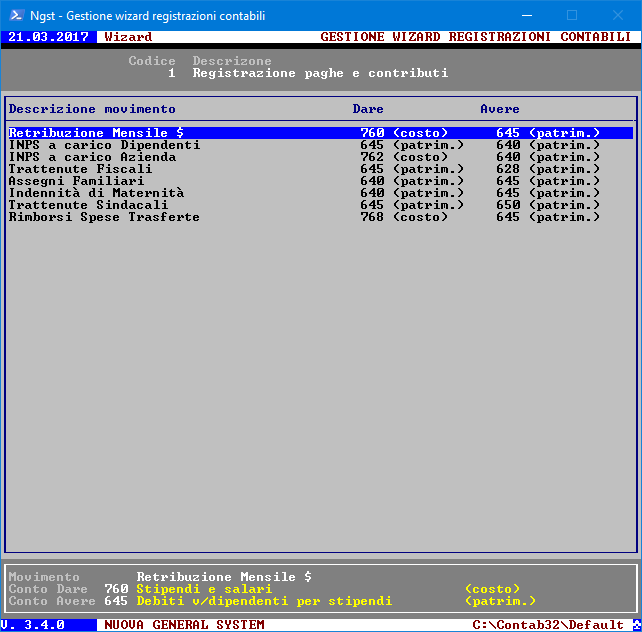Click the Avere column header
This screenshot has height=632, width=642.
500,109
